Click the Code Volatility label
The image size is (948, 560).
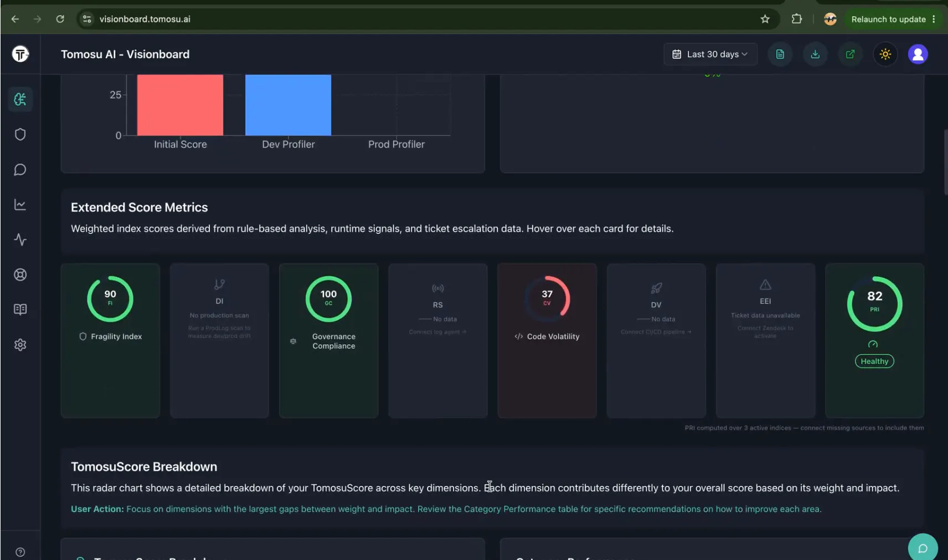tap(553, 336)
